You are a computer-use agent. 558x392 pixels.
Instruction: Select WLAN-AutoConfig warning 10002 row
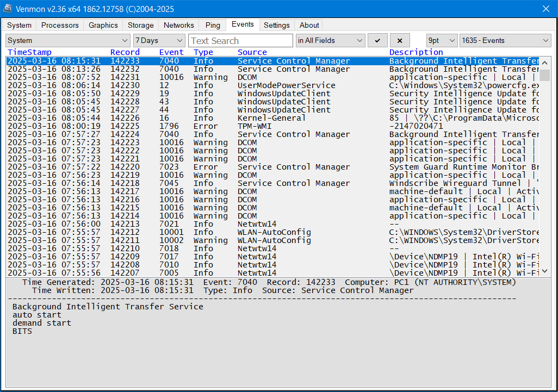click(272, 241)
